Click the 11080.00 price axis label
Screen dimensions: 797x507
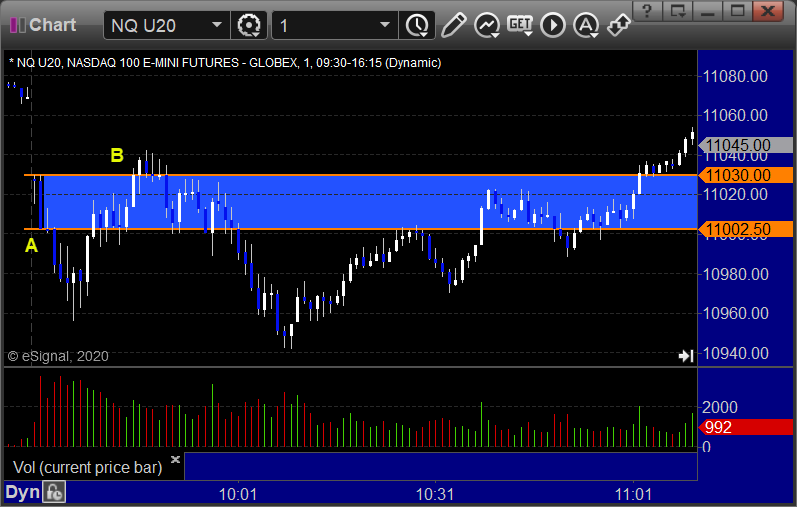tap(735, 76)
